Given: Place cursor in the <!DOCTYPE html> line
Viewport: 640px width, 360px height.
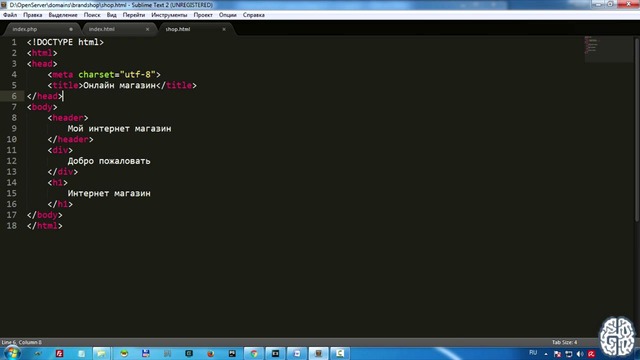Looking at the screenshot, I should click(65, 42).
